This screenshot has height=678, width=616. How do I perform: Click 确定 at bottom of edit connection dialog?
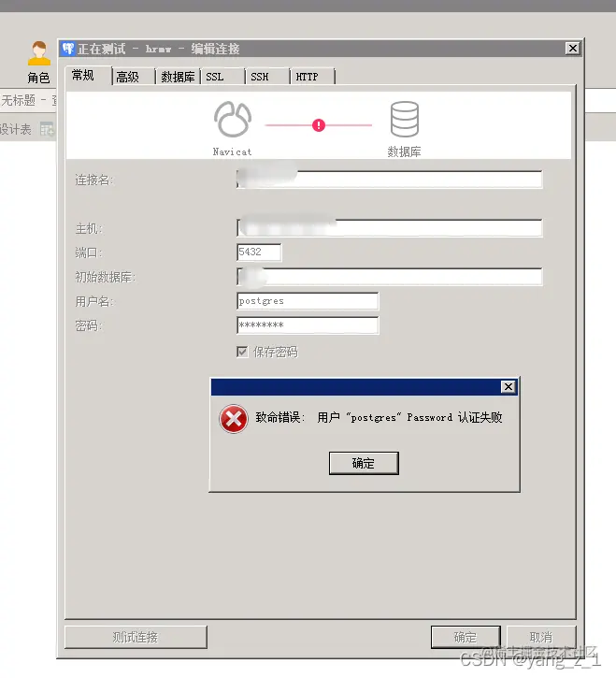(x=466, y=637)
